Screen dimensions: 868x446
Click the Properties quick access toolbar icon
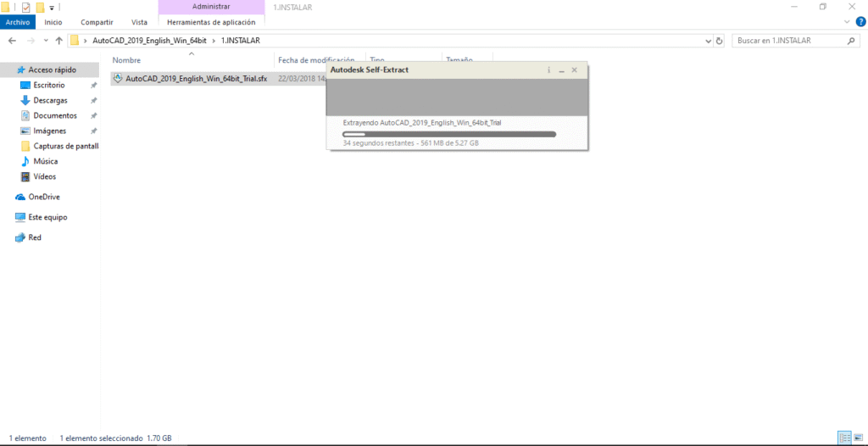[25, 7]
